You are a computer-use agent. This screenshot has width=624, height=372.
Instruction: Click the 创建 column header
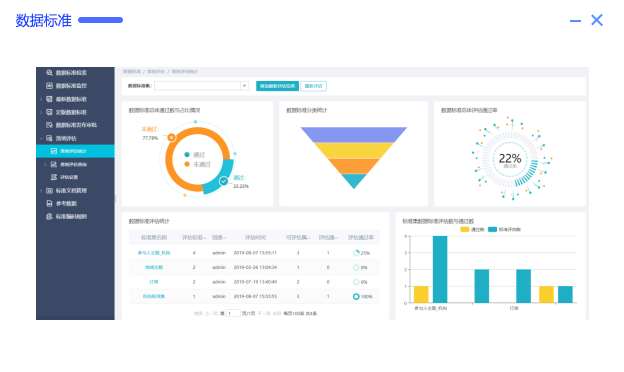218,238
